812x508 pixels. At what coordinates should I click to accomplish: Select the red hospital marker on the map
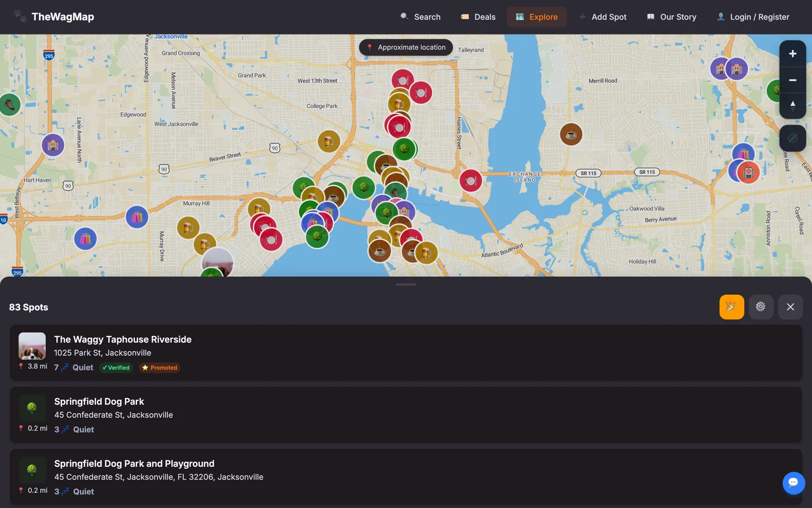(748, 172)
